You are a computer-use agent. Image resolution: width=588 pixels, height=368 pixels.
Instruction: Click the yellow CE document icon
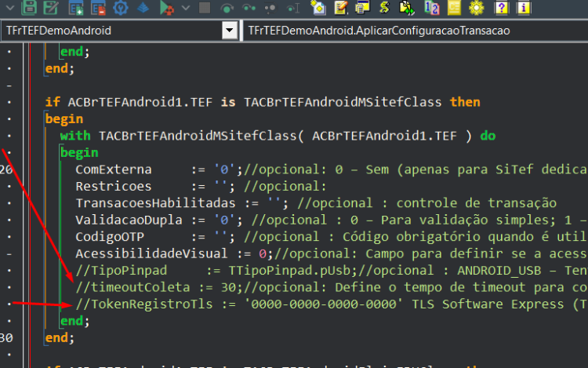click(454, 8)
